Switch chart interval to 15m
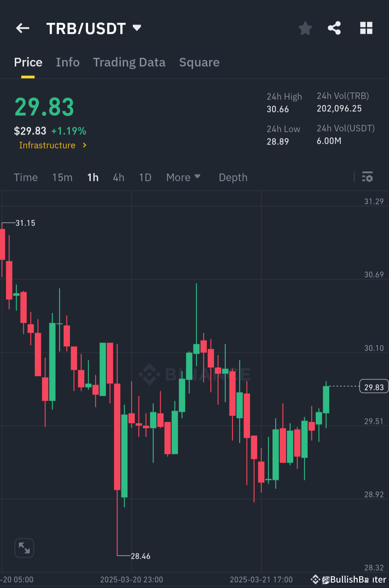Screen dimensions: 389x588 62,177
